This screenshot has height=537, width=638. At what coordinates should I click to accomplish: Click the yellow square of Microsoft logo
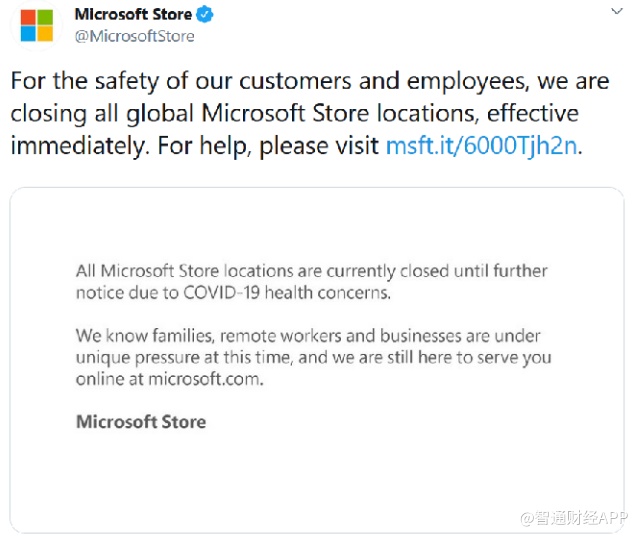[45, 34]
